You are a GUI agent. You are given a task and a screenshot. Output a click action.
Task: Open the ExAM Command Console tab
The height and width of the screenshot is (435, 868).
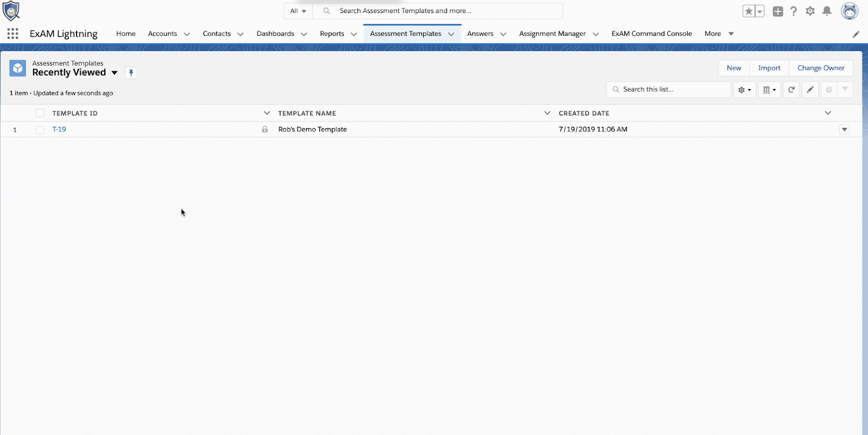click(x=652, y=34)
